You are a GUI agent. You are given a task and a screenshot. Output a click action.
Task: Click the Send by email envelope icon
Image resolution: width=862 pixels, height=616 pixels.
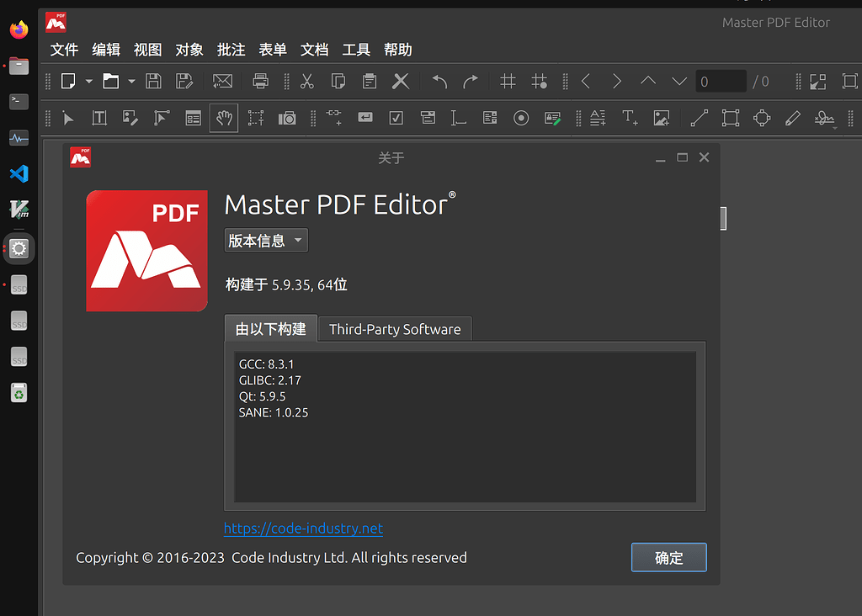click(x=222, y=82)
